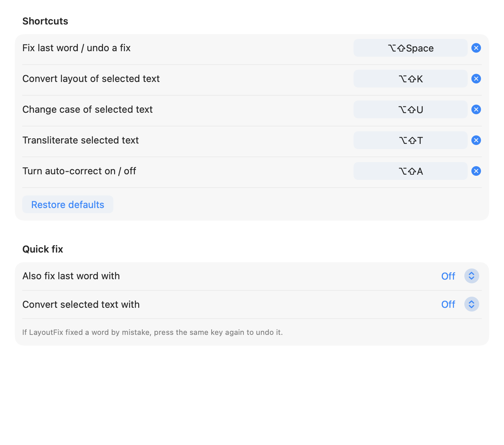This screenshot has height=445, width=504.
Task: Click the Convert selected text with label
Action: [81, 304]
